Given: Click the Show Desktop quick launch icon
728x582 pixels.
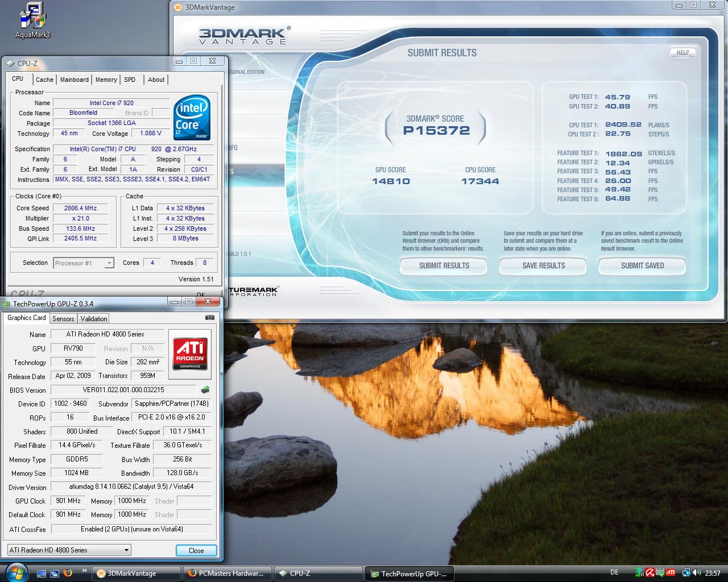Looking at the screenshot, I should pos(42,573).
